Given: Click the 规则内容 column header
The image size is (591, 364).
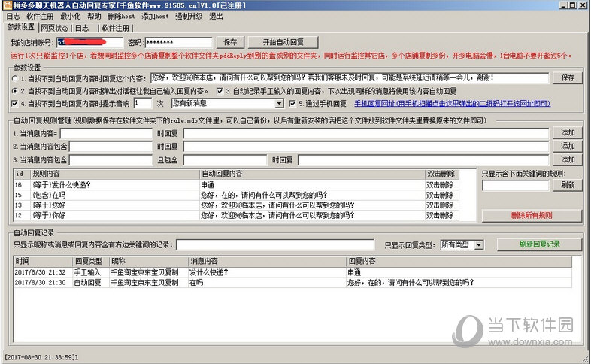Looking at the screenshot, I should click(115, 174).
